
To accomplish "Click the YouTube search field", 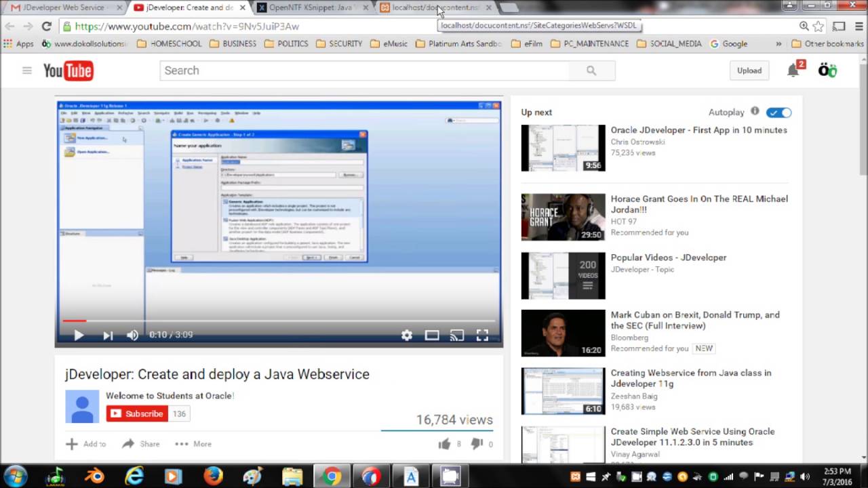I will point(364,70).
